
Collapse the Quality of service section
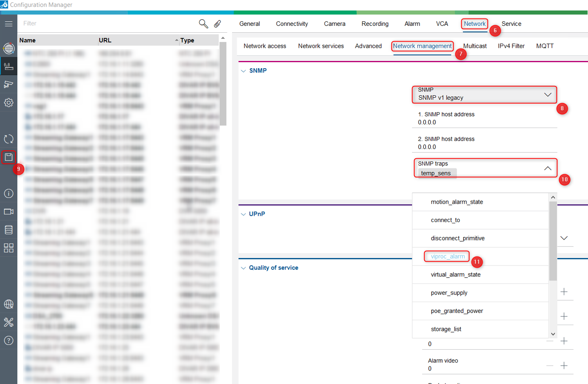click(244, 268)
